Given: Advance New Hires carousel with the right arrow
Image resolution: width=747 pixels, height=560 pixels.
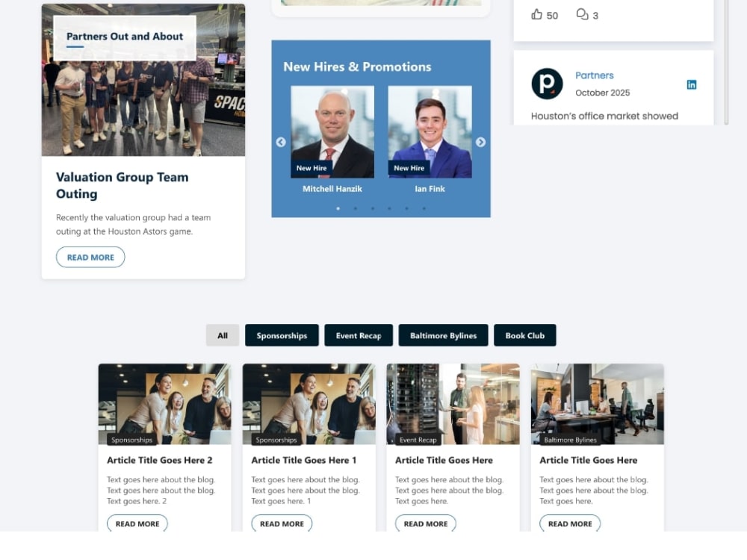Looking at the screenshot, I should coord(480,142).
